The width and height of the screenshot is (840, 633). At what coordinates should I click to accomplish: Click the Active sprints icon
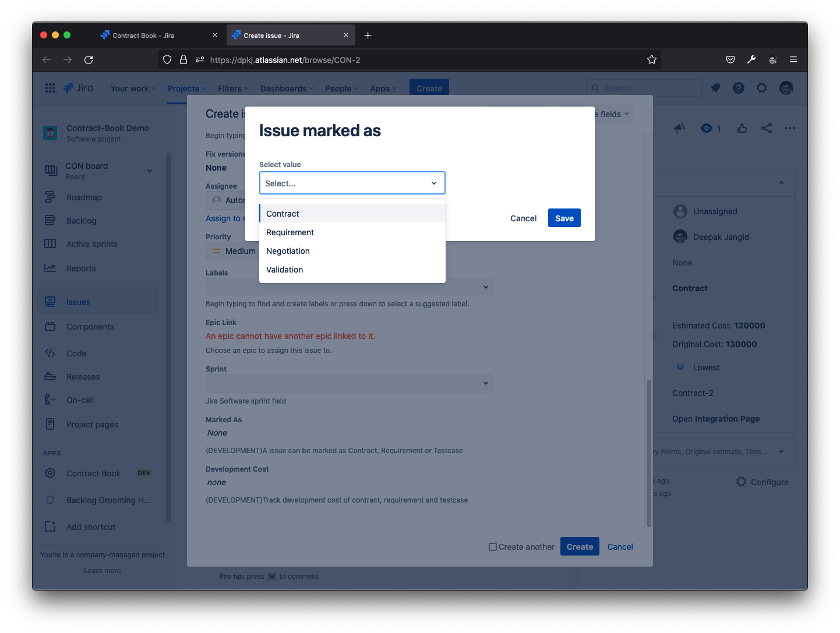[x=50, y=244]
